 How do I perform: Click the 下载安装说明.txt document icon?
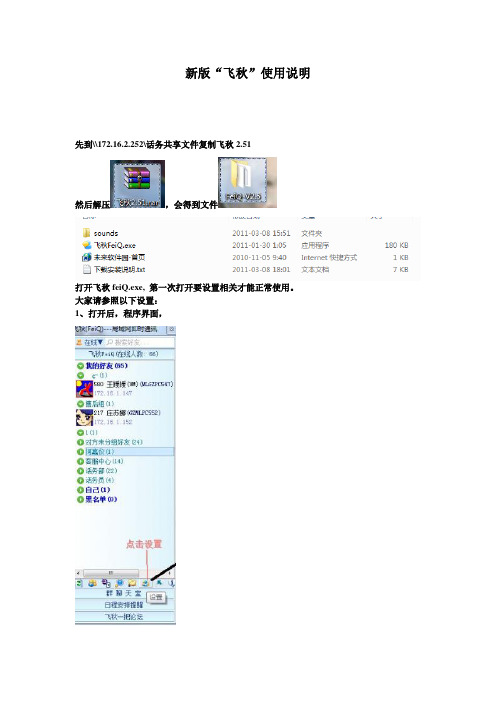(x=86, y=269)
